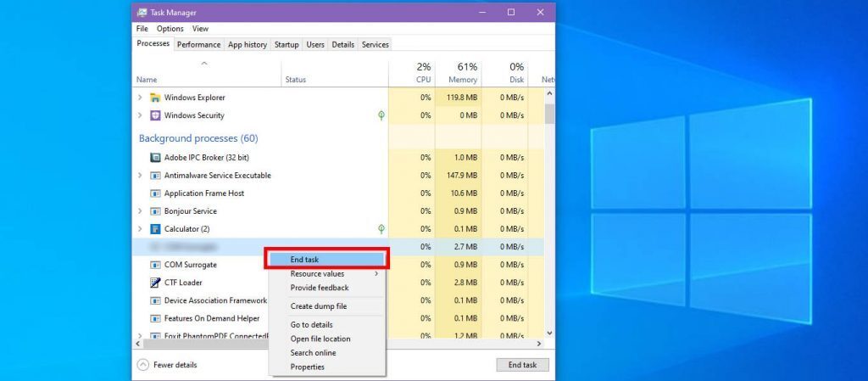Expand the Calculator (2) group
The width and height of the screenshot is (868, 381).
click(140, 229)
